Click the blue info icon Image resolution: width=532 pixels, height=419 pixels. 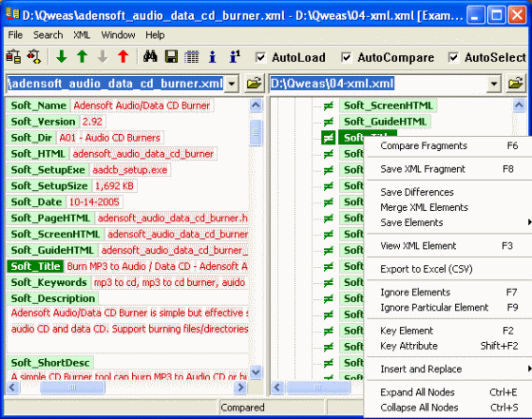(213, 57)
